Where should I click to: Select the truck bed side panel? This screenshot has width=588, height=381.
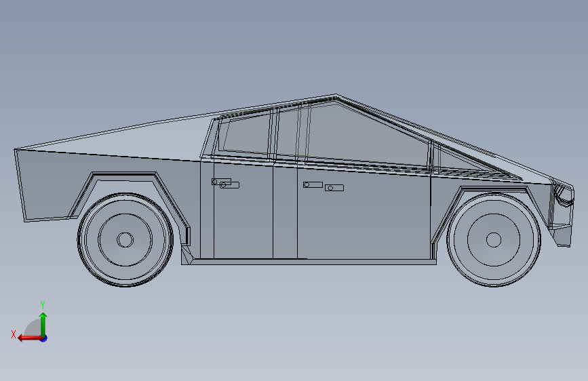49,184
